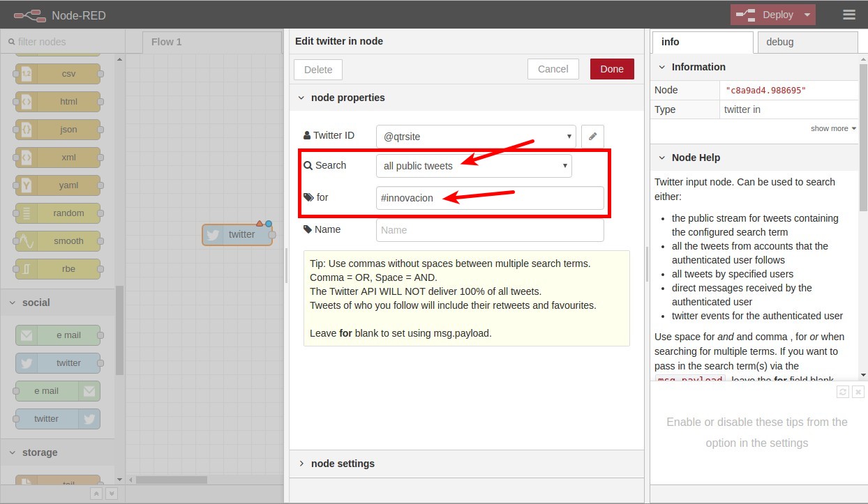The width and height of the screenshot is (868, 504).
Task: Select the rbe node in palette
Action: coord(58,269)
